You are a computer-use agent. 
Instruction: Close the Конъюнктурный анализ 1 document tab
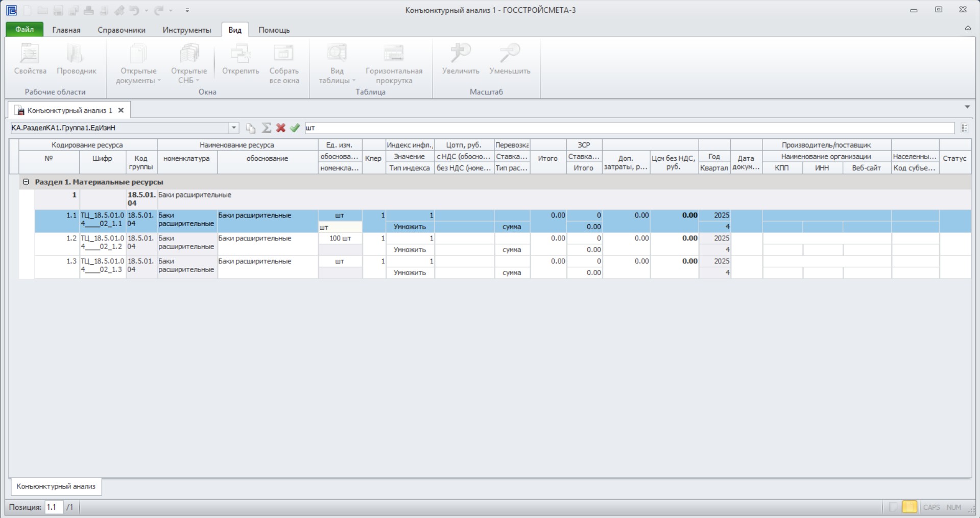click(121, 110)
